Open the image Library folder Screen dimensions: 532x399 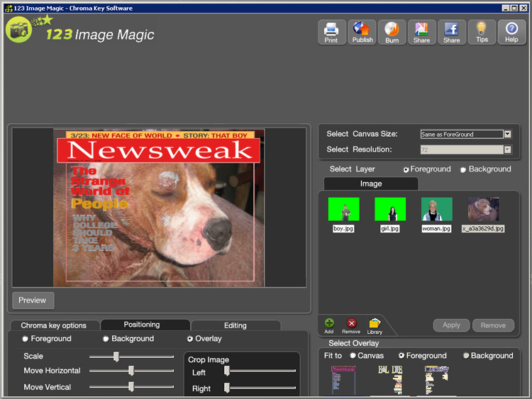375,325
